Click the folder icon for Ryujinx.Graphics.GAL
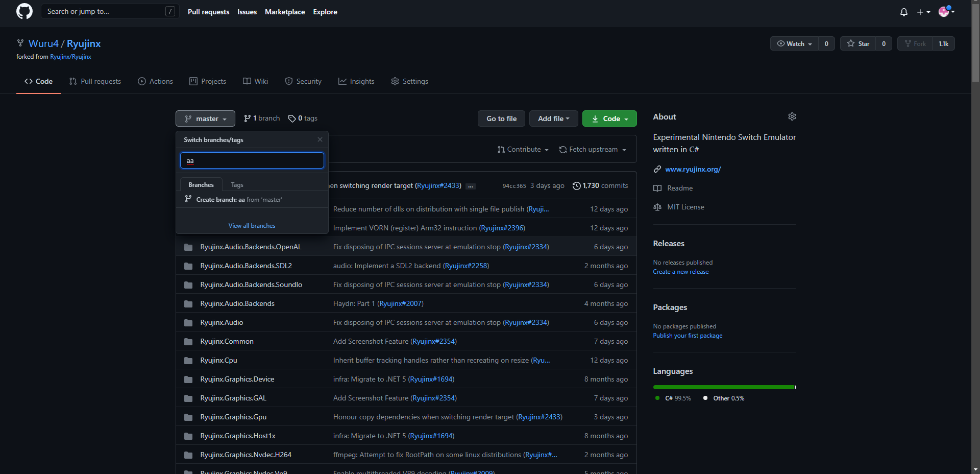The width and height of the screenshot is (980, 474). [188, 398]
